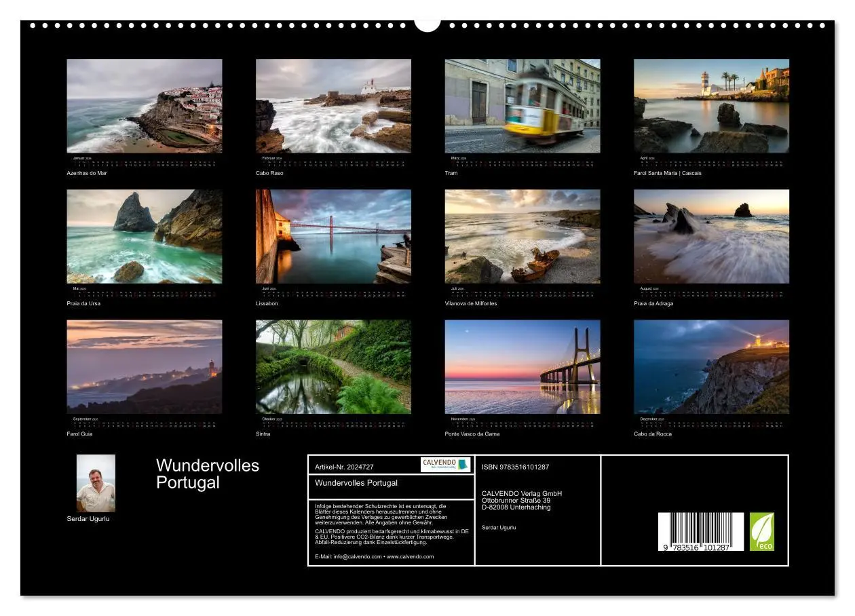The height and width of the screenshot is (616, 855).
Task: Click the Vilanova de Milfontes boat photo
Action: click(522, 236)
